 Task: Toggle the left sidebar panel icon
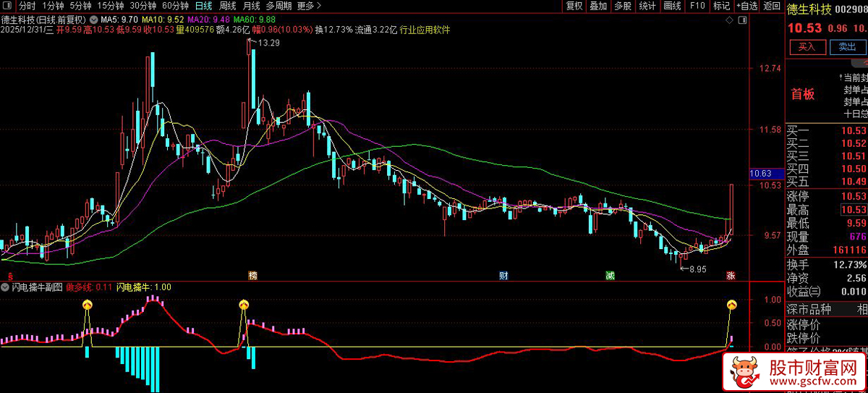[8, 6]
